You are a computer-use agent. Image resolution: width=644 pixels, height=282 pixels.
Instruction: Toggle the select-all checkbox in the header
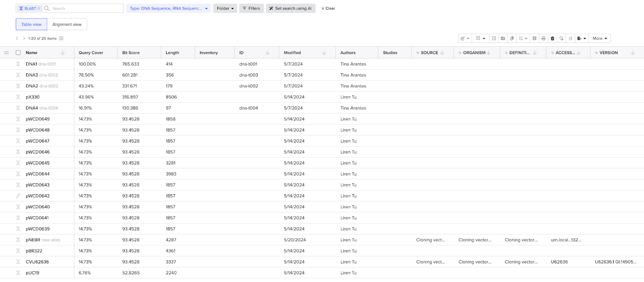(18, 53)
